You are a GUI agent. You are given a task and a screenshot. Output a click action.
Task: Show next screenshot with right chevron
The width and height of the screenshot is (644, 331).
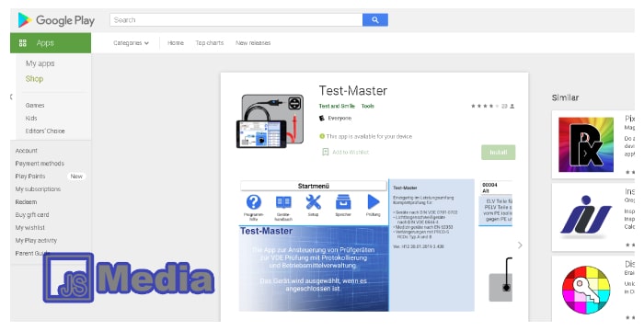coord(520,245)
